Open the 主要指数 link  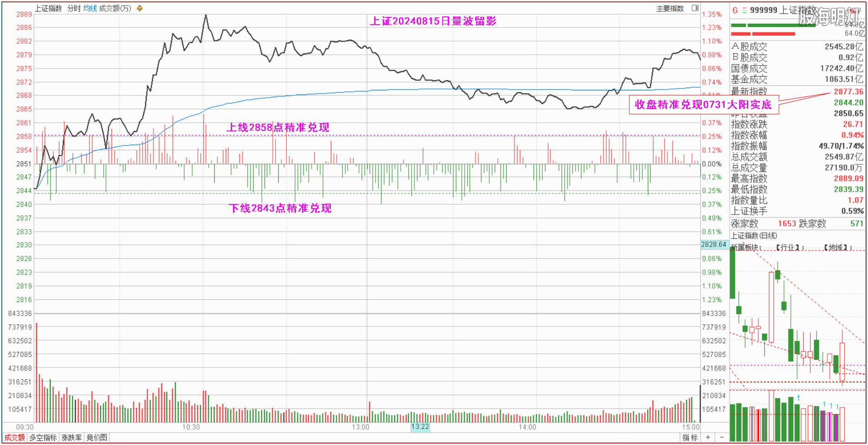[670, 8]
